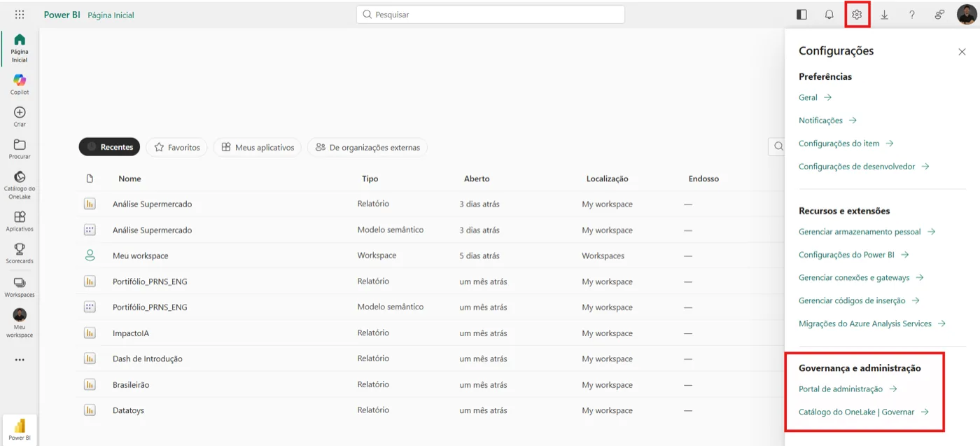Open Procurar folder in sidebar
The width and height of the screenshot is (980, 446).
20,148
